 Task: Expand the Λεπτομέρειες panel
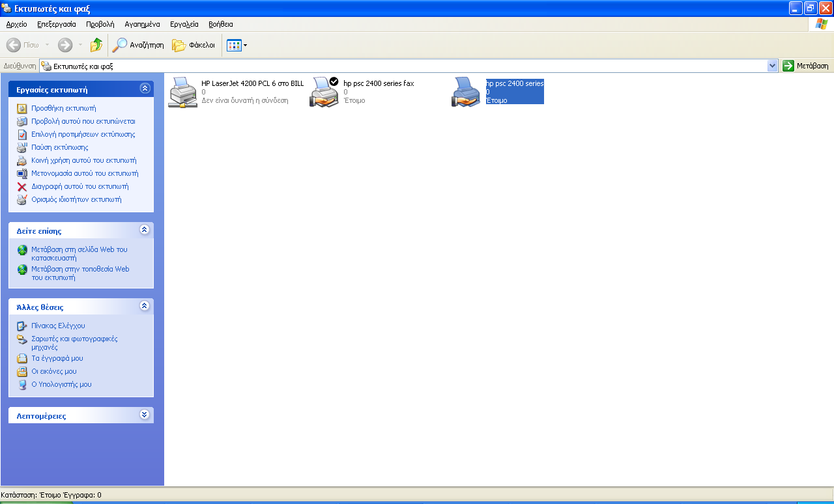tap(145, 415)
